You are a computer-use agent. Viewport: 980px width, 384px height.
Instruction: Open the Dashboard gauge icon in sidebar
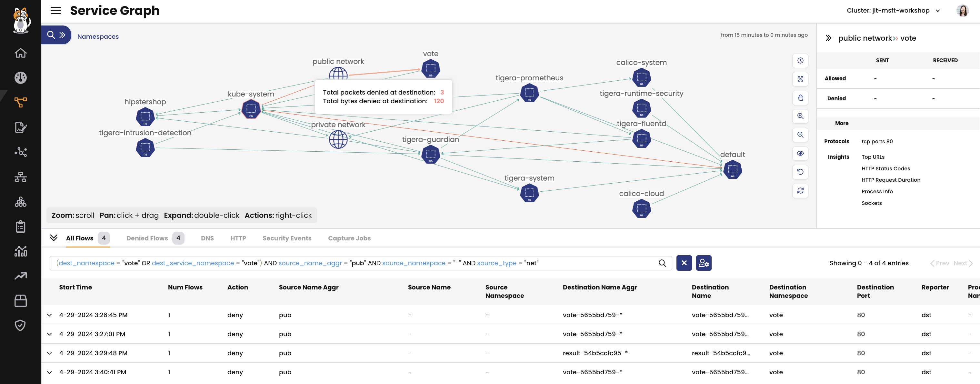[x=21, y=78]
